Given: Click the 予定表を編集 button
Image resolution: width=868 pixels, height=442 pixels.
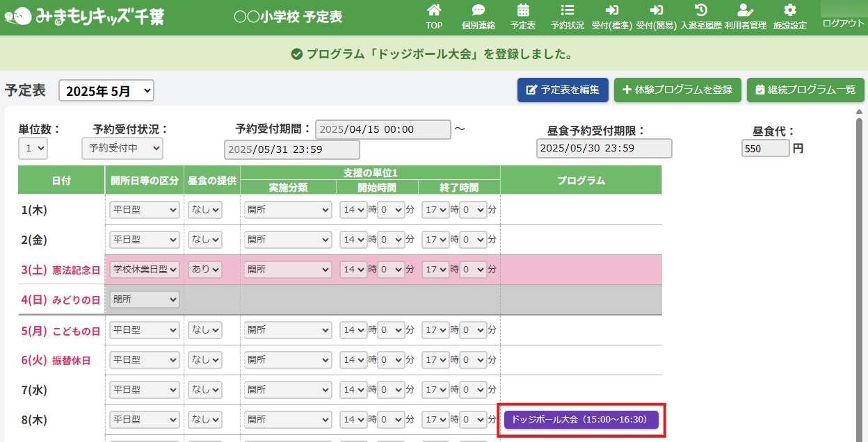Looking at the screenshot, I should click(x=563, y=90).
